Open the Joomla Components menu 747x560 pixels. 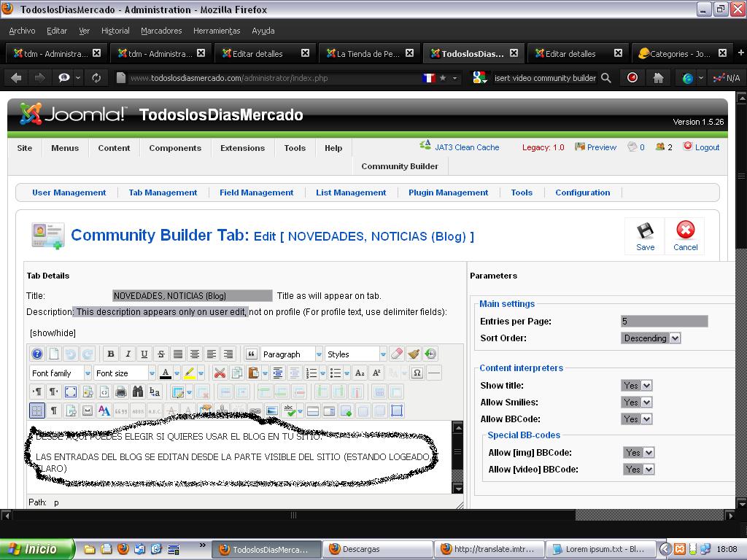click(x=175, y=148)
